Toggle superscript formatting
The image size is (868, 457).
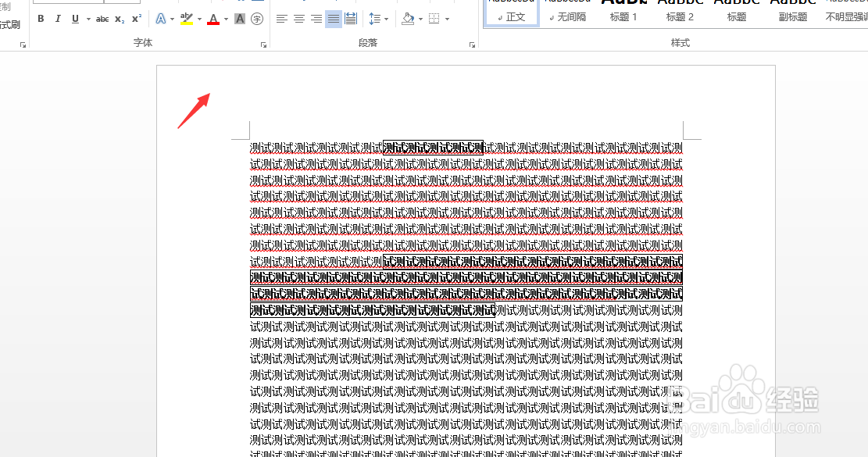(136, 19)
